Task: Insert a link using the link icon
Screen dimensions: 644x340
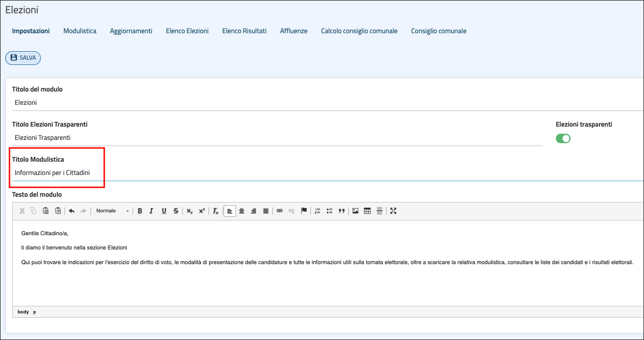Action: click(280, 211)
